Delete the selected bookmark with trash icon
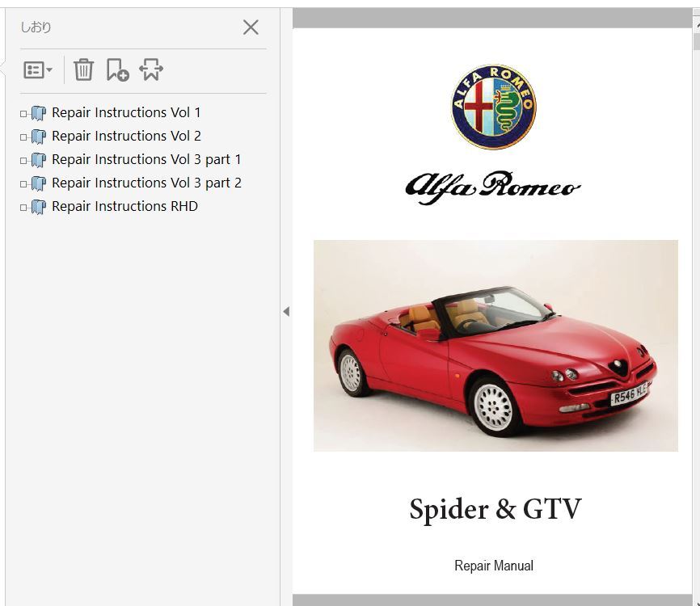 (83, 69)
